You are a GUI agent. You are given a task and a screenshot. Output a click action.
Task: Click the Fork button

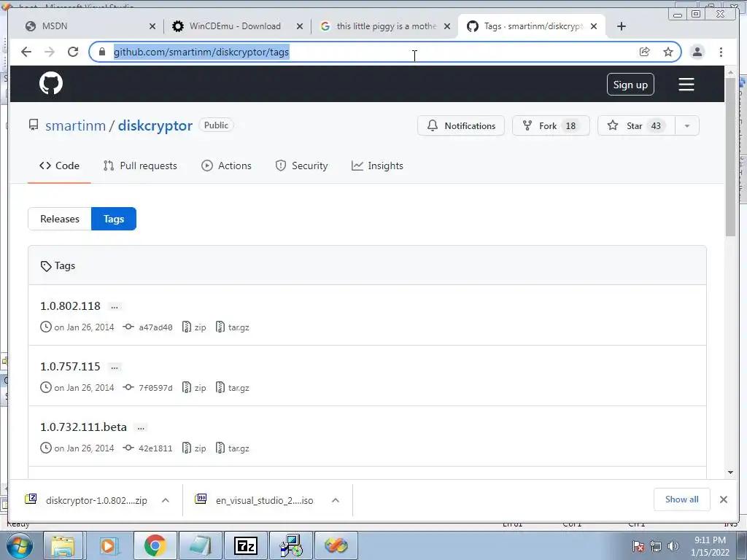(x=551, y=125)
